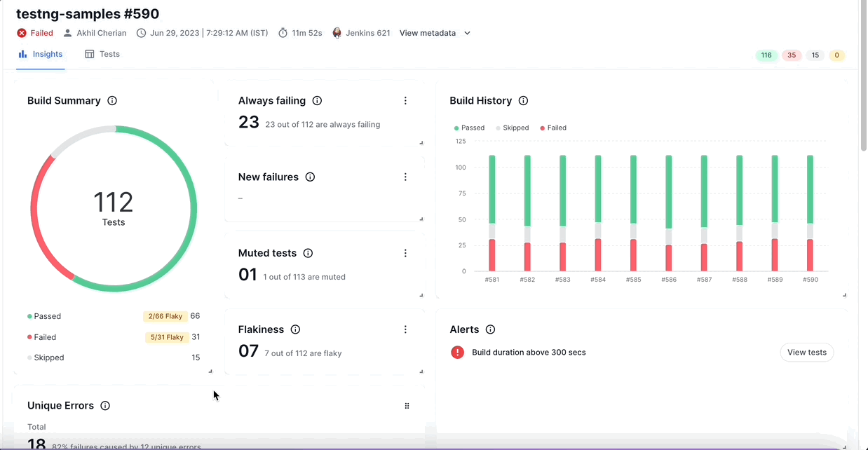This screenshot has width=868, height=450.
Task: Click the info icon beside Alerts
Action: point(490,329)
